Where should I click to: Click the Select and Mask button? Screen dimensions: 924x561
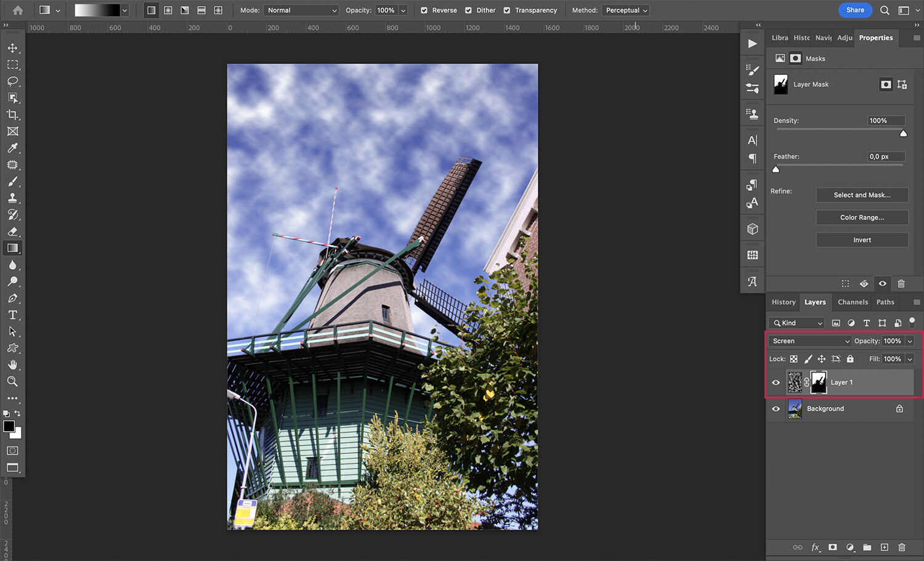862,195
